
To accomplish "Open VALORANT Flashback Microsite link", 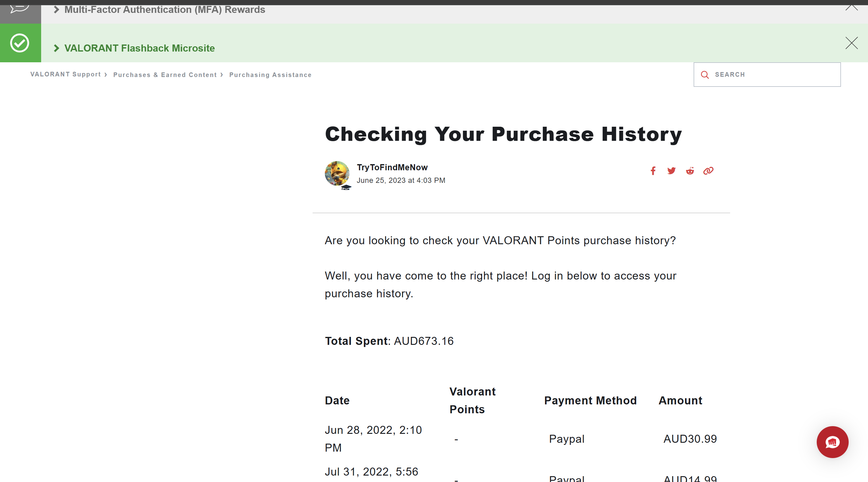I will coord(139,48).
